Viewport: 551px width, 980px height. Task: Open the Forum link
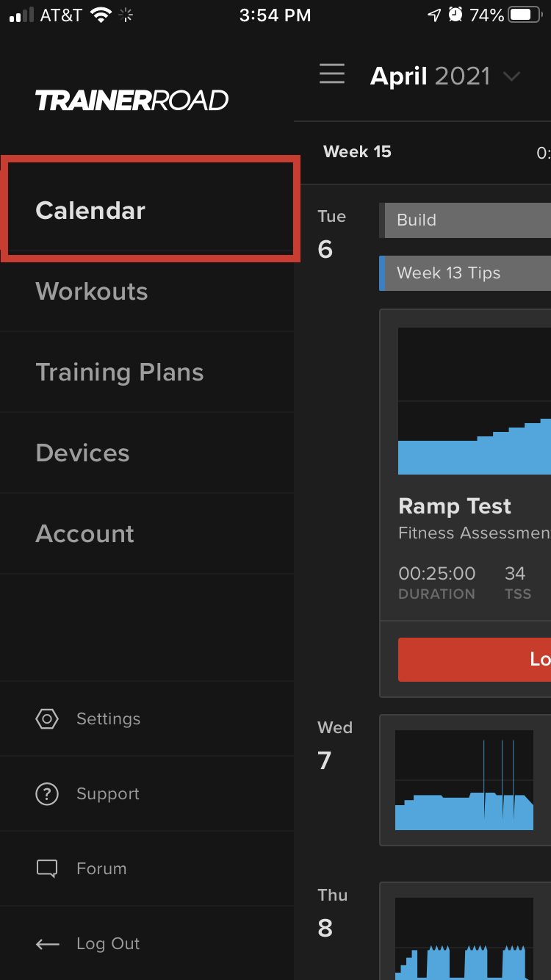coord(101,868)
